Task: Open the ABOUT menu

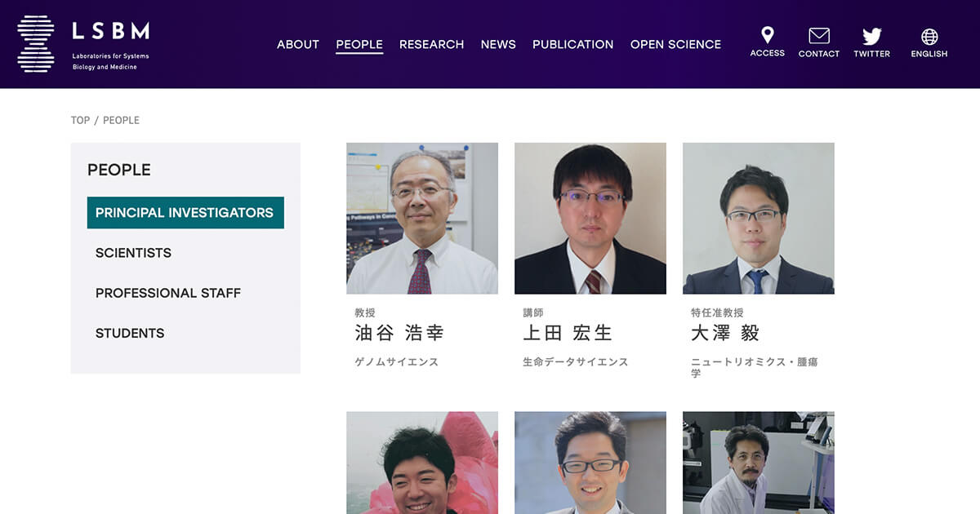Action: click(x=298, y=45)
